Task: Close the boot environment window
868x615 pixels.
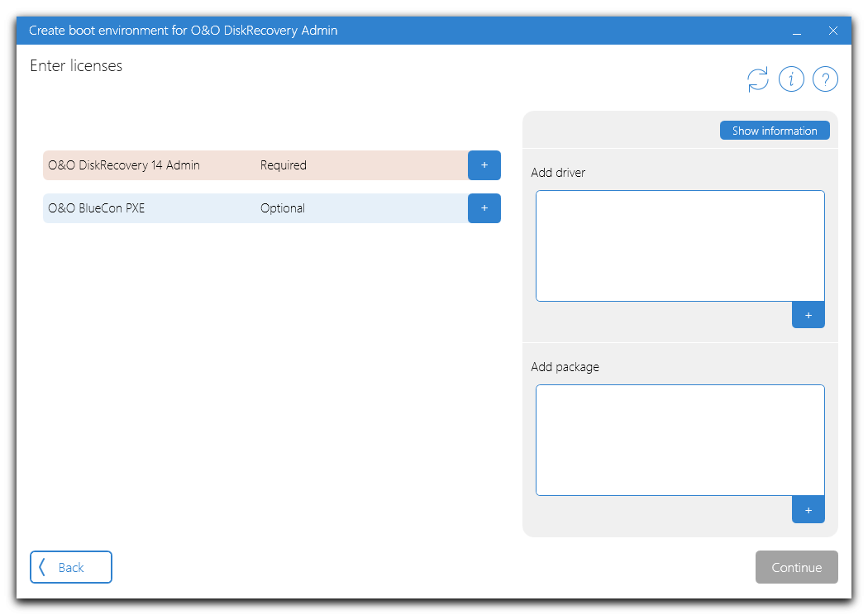Action: tap(832, 31)
